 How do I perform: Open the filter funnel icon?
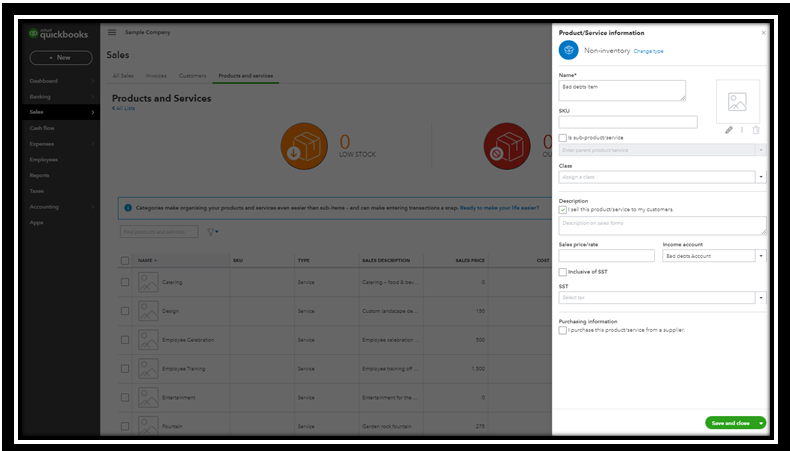point(211,232)
